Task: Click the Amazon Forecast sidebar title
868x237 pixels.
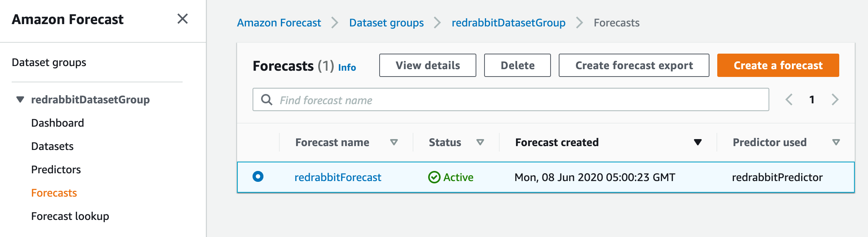Action: (68, 19)
